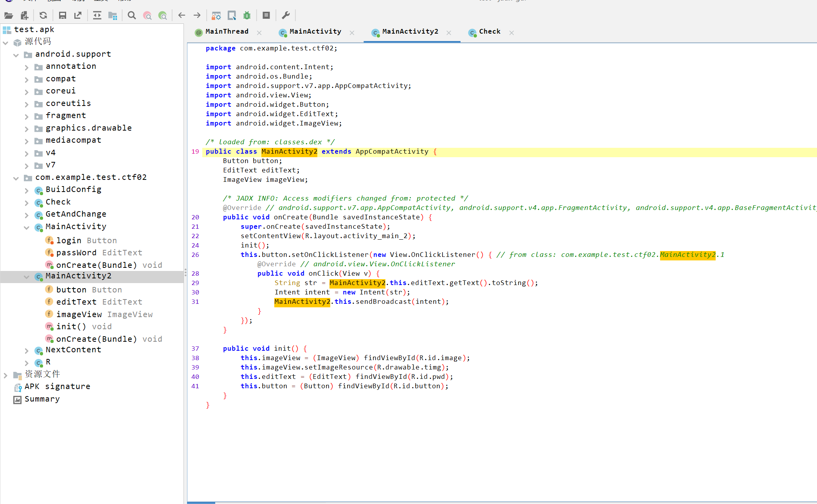Click the save all floppy icon

pos(62,16)
